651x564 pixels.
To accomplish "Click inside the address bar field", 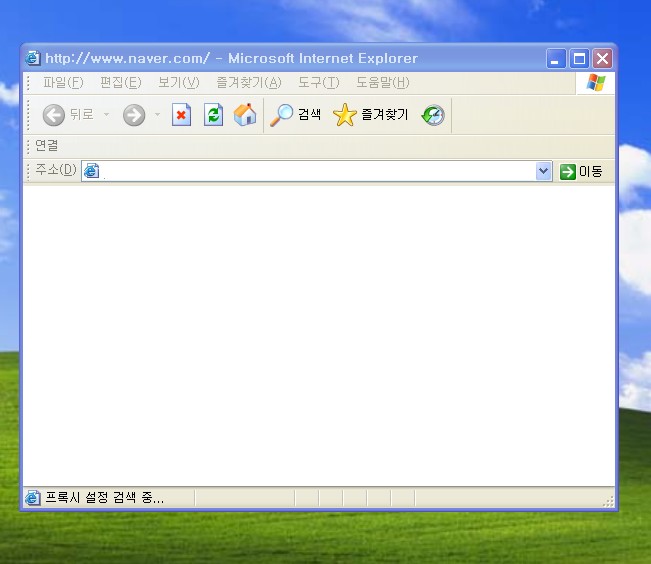I will [x=317, y=171].
